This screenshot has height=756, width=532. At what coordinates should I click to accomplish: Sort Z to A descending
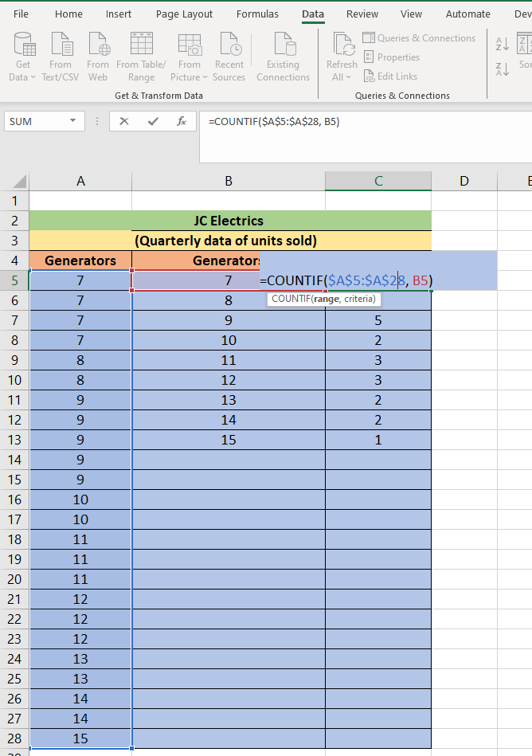click(x=502, y=69)
